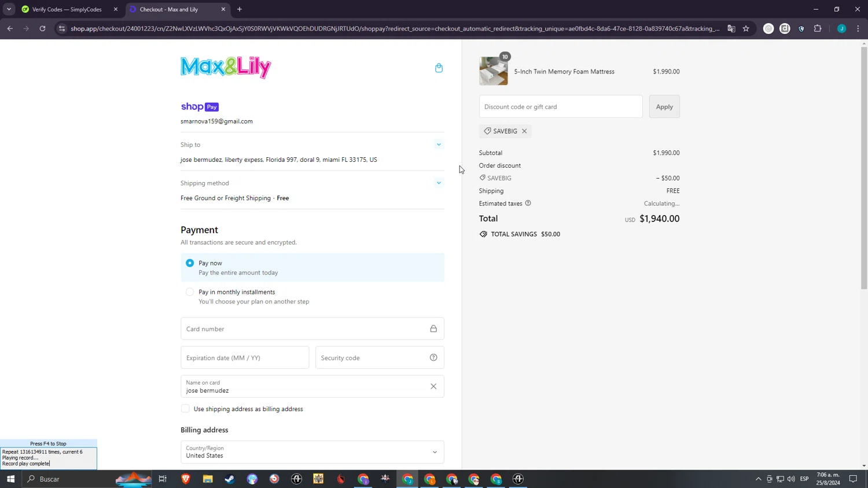The image size is (868, 488).
Task: Select Pay in monthly installments option
Action: pos(190,292)
